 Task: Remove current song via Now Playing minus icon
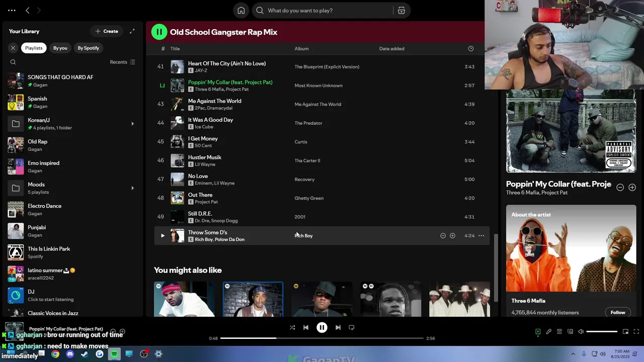click(620, 188)
